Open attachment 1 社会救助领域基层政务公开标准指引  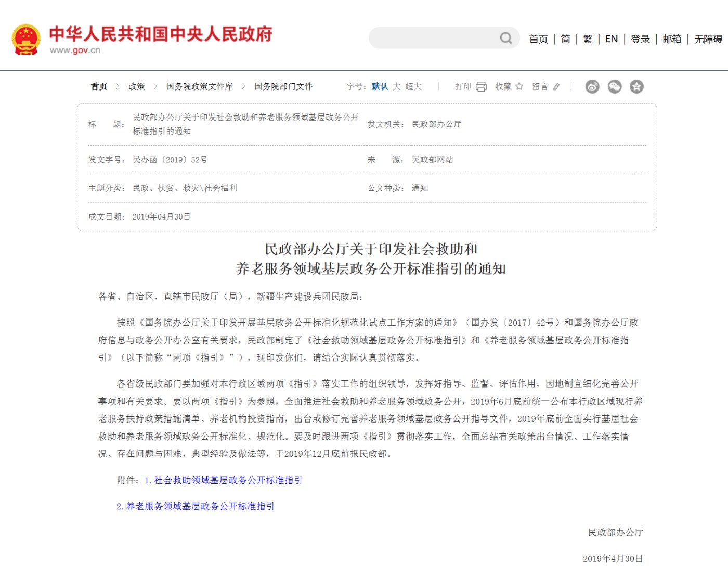224,480
